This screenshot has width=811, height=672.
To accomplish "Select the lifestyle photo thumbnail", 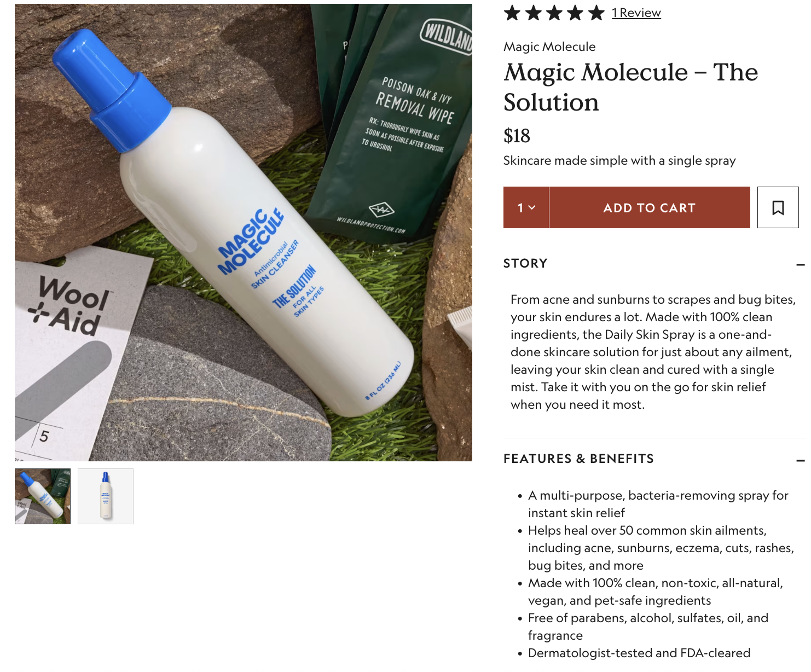I will pos(43,496).
